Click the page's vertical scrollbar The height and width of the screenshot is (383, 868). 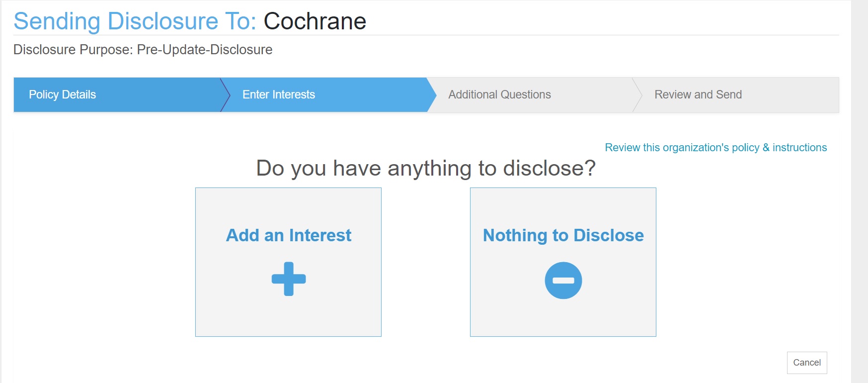(860, 191)
